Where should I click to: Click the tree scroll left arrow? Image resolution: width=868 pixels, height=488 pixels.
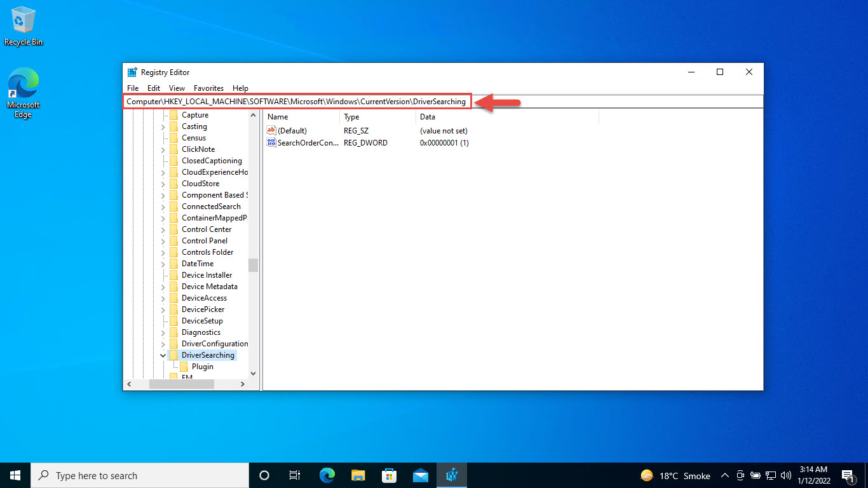128,384
